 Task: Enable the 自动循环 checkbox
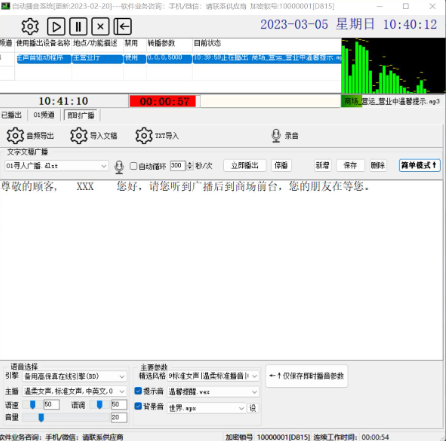pyautogui.click(x=133, y=166)
